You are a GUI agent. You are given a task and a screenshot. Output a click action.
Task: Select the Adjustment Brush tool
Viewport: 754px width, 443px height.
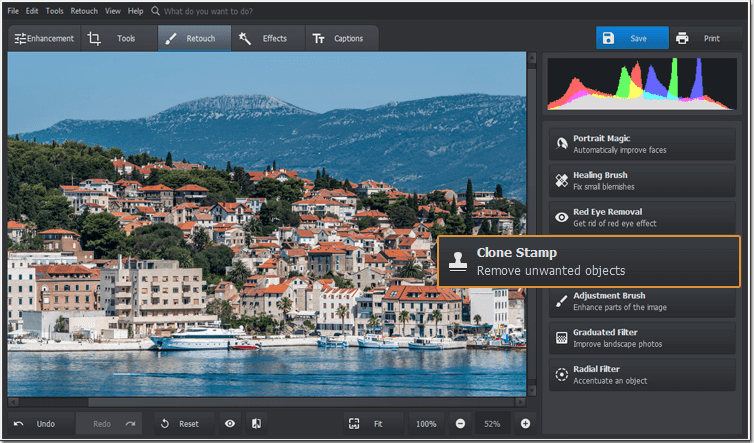pyautogui.click(x=642, y=303)
